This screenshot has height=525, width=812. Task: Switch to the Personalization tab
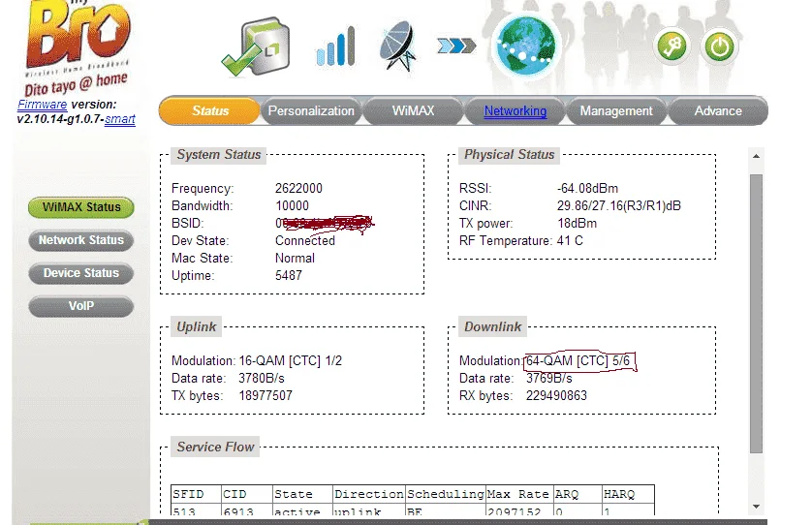coord(311,110)
